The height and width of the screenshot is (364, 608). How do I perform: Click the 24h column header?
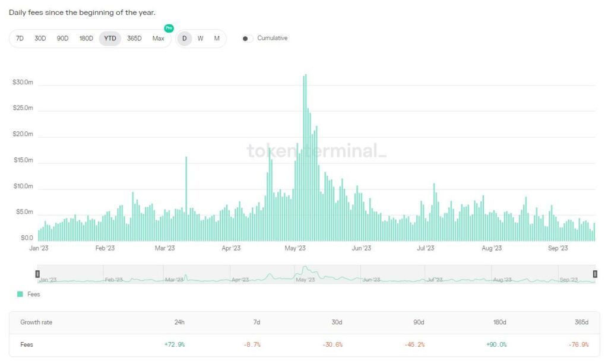click(x=179, y=322)
